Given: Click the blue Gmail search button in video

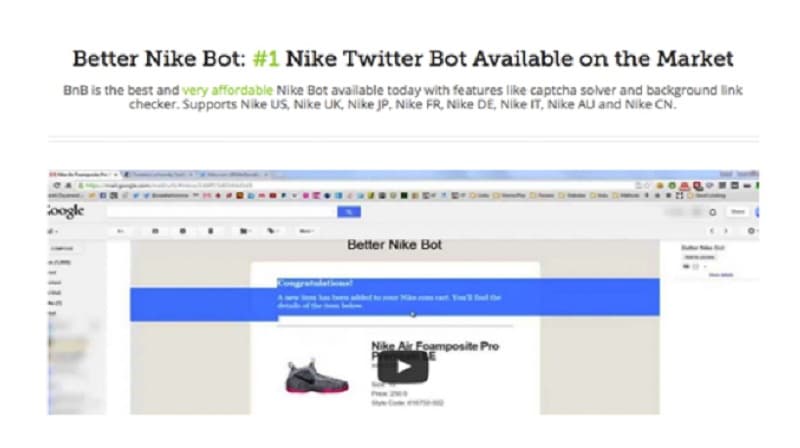Looking at the screenshot, I should pyautogui.click(x=349, y=211).
